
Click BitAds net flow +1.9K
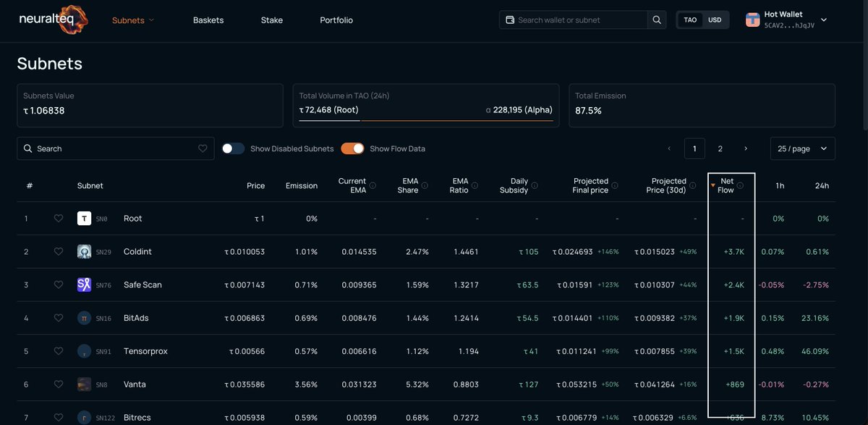(x=733, y=319)
